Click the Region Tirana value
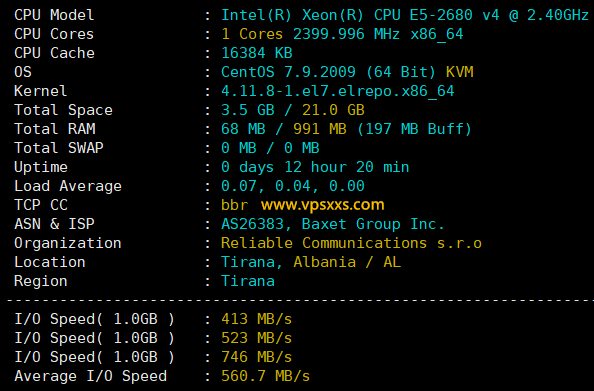 [x=248, y=281]
